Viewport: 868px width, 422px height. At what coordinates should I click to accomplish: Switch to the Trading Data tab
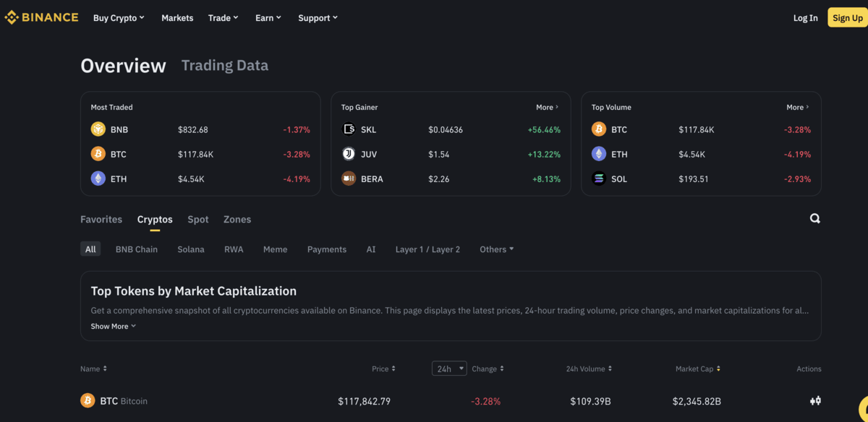click(x=225, y=65)
